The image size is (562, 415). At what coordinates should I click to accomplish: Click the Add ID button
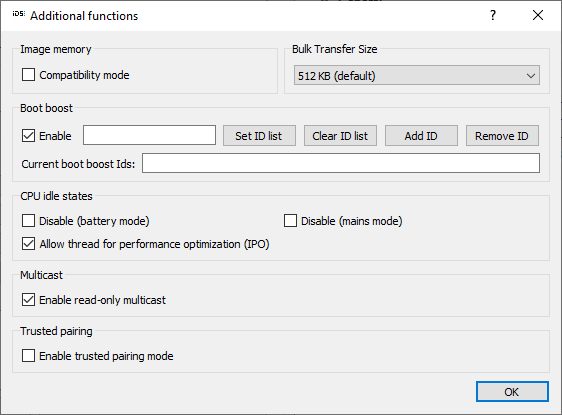[x=421, y=135]
